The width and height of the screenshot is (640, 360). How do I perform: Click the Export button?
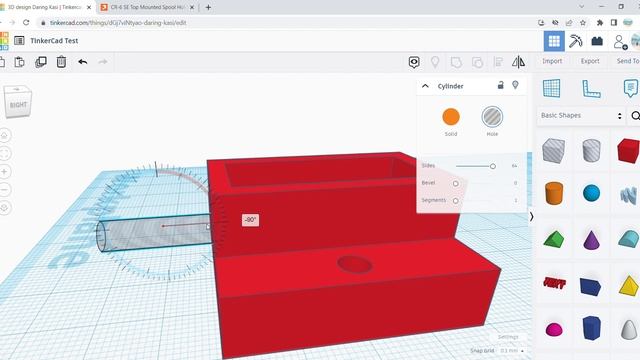click(590, 61)
